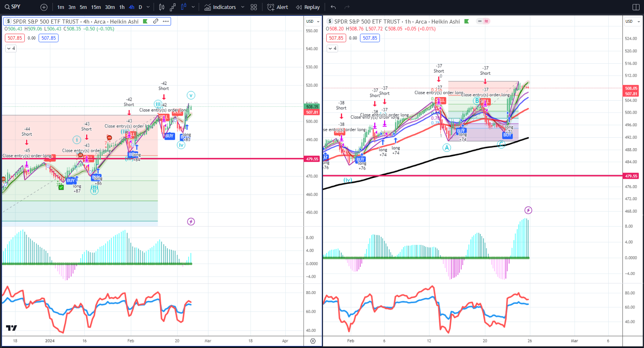The image size is (644, 348).
Task: Open indicator templates grid icon
Action: pos(254,7)
